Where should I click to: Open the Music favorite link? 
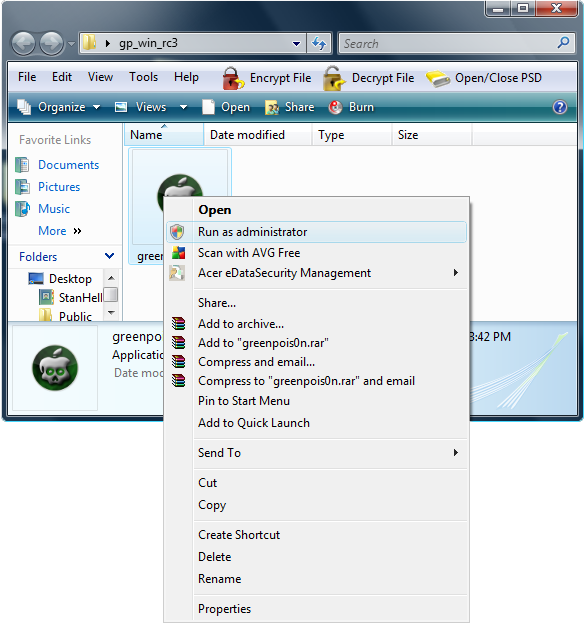coord(54,209)
